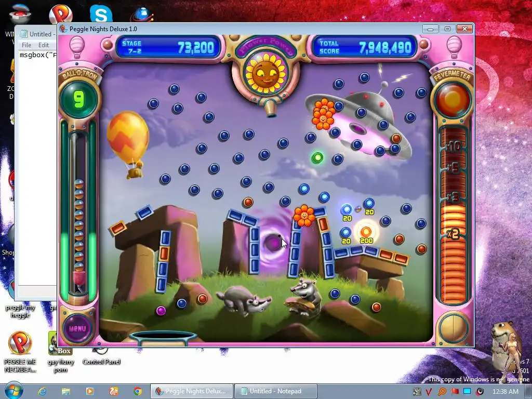Open the Windows Start menu
This screenshot has height=399, width=532.
point(13,391)
